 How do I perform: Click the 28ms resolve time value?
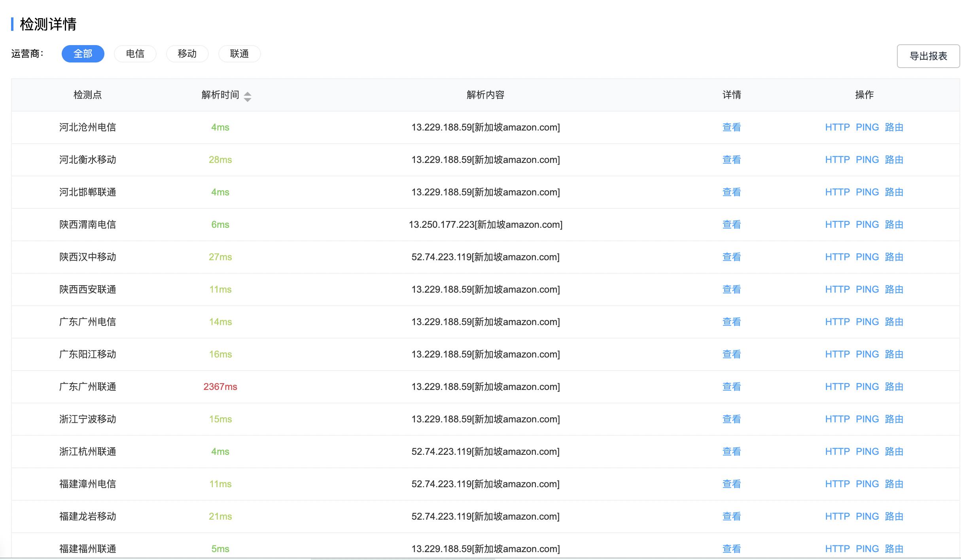click(220, 160)
